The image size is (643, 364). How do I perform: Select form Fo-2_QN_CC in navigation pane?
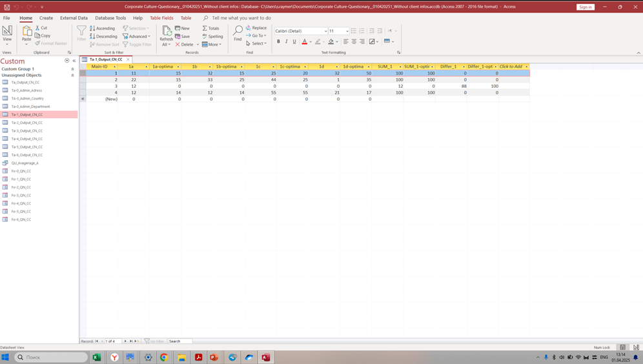click(x=21, y=187)
